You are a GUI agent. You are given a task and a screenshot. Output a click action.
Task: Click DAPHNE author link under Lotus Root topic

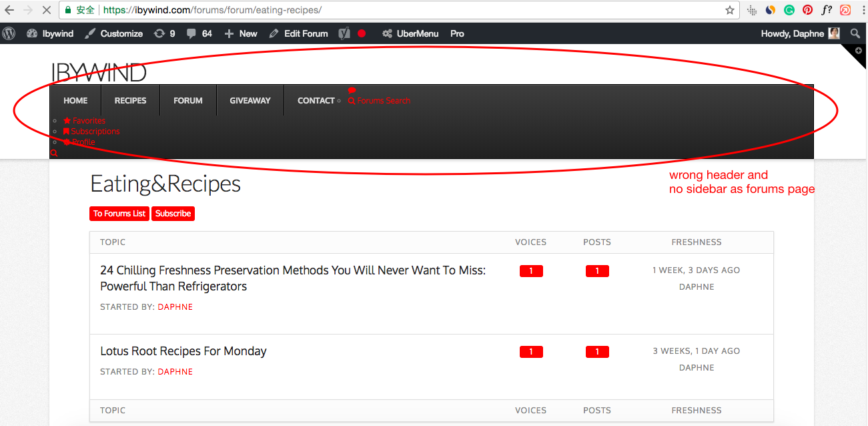click(x=175, y=372)
